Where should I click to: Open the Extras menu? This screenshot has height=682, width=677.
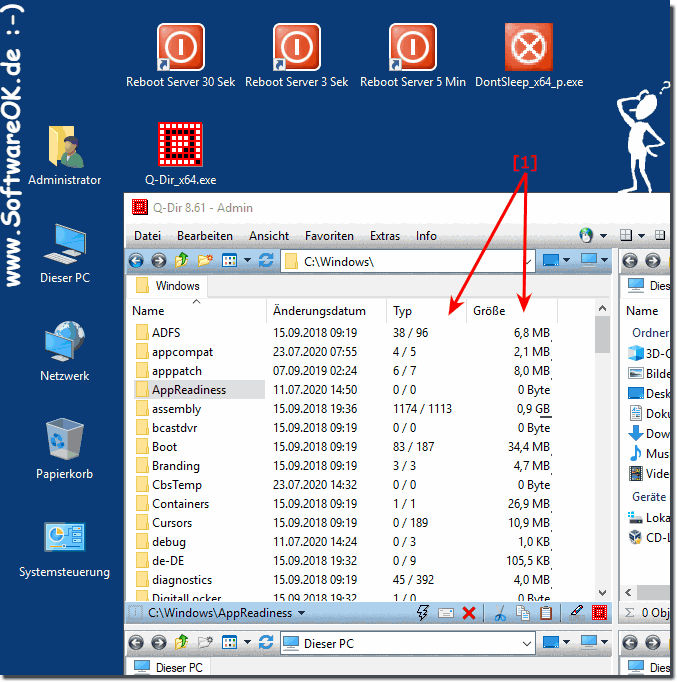[x=385, y=236]
